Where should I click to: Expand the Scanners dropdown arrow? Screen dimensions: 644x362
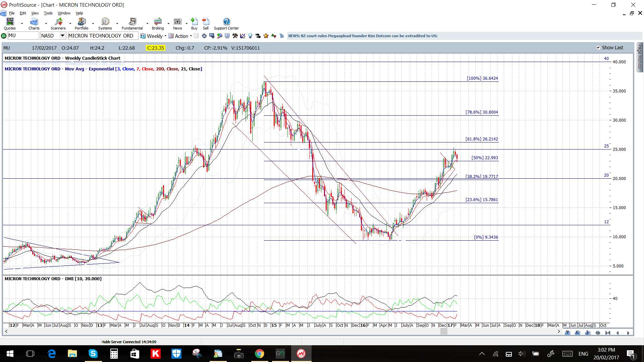(x=70, y=24)
